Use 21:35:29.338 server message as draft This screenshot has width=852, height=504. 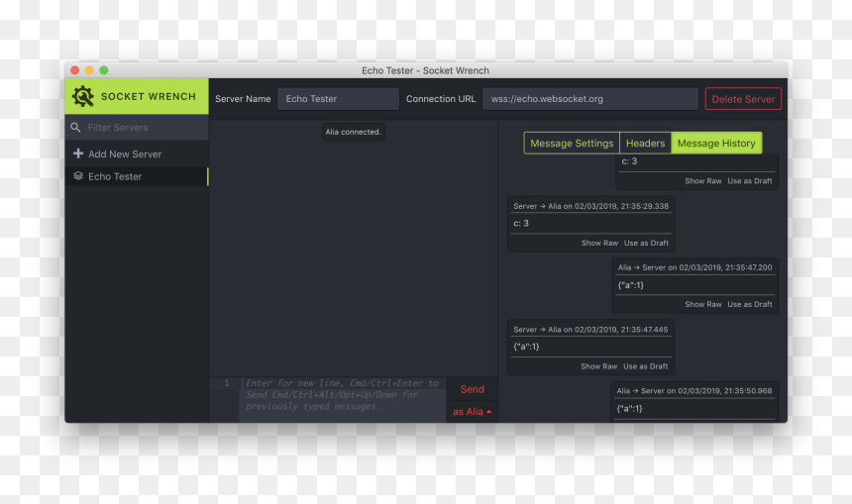(646, 243)
